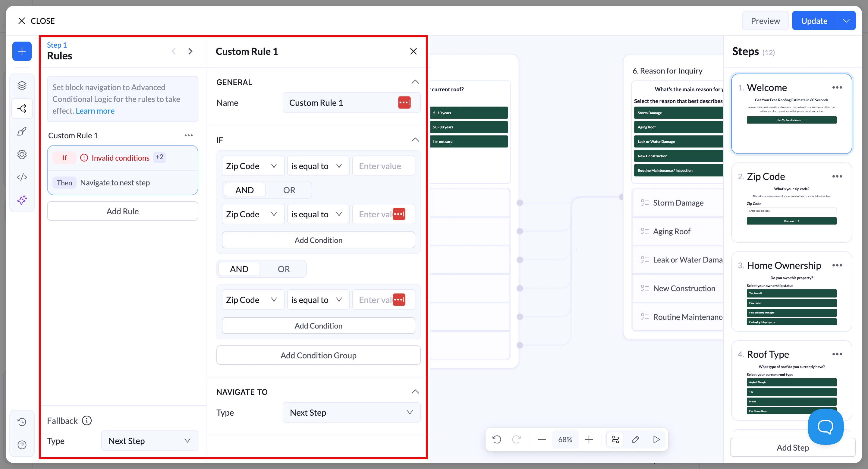Select OR in the first condition group toggle
Image resolution: width=868 pixels, height=469 pixels.
click(289, 190)
